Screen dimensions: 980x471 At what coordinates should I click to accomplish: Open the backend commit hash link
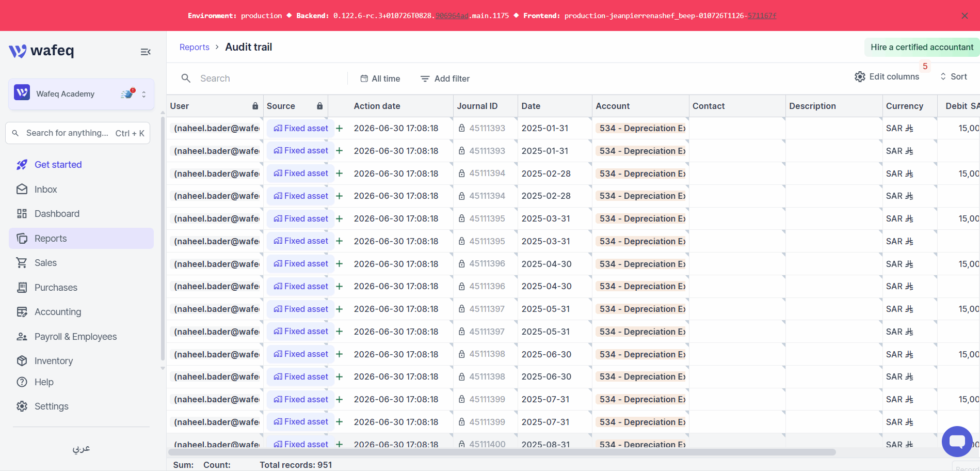(x=452, y=15)
